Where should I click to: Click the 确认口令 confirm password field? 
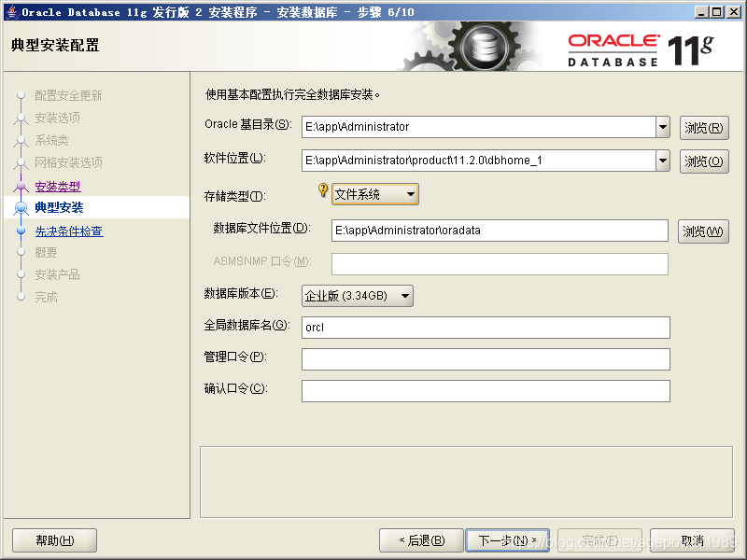click(x=486, y=391)
